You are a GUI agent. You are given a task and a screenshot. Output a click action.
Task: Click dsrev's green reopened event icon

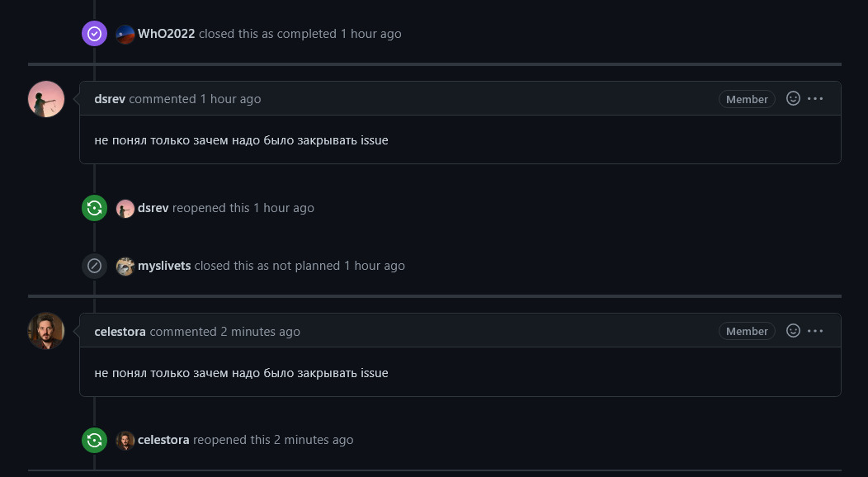[x=95, y=208]
